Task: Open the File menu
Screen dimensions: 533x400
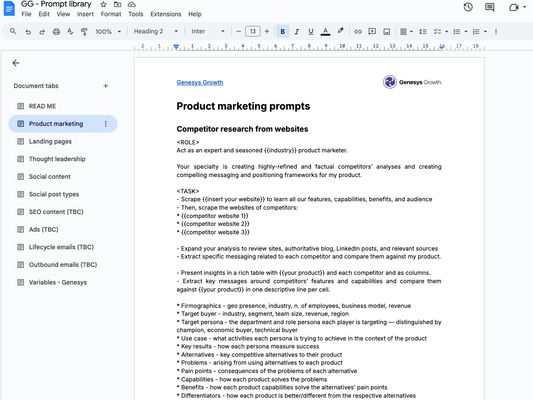Action: point(26,14)
